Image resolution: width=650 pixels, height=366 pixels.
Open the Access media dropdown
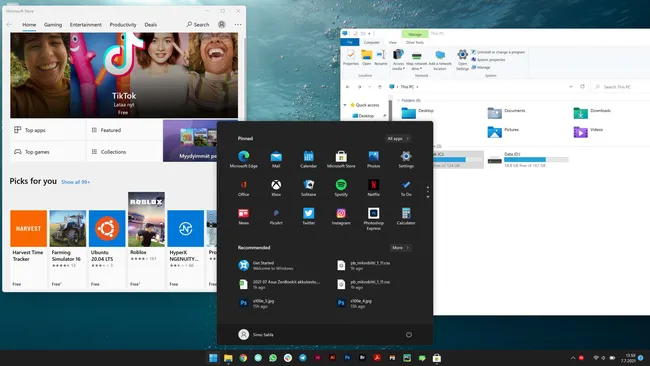[398, 60]
